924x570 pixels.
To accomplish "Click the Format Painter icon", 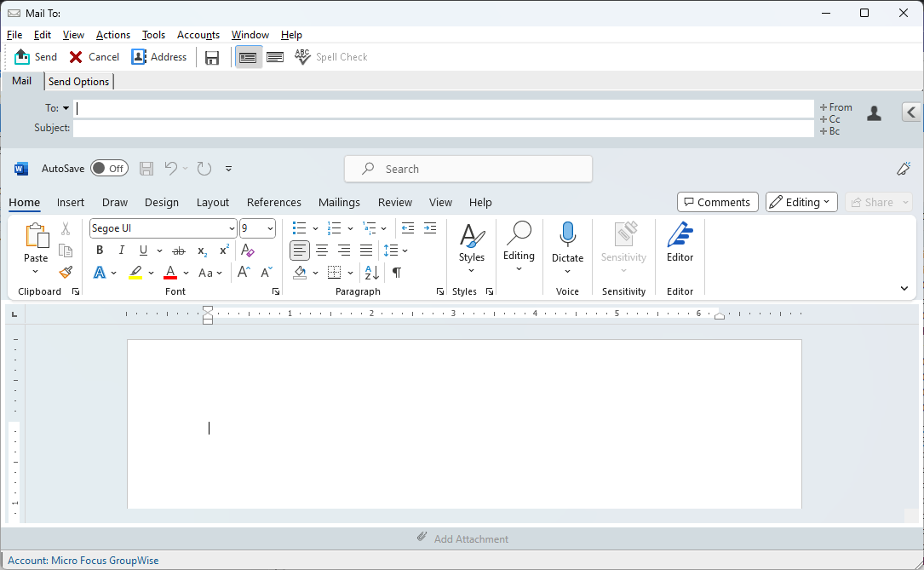I will [x=66, y=272].
